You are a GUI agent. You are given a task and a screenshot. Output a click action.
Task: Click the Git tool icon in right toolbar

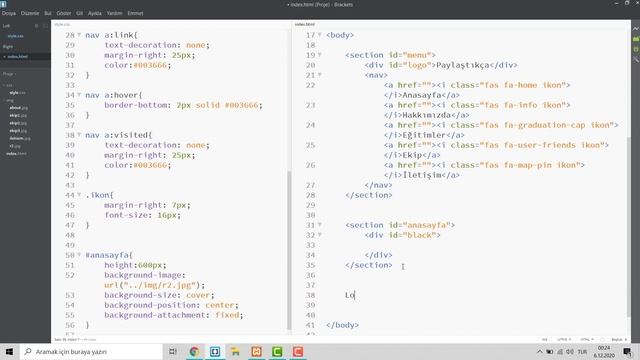pyautogui.click(x=636, y=60)
